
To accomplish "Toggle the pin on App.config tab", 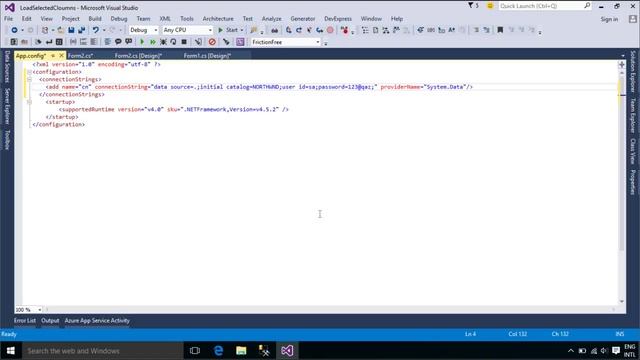I will [53, 56].
